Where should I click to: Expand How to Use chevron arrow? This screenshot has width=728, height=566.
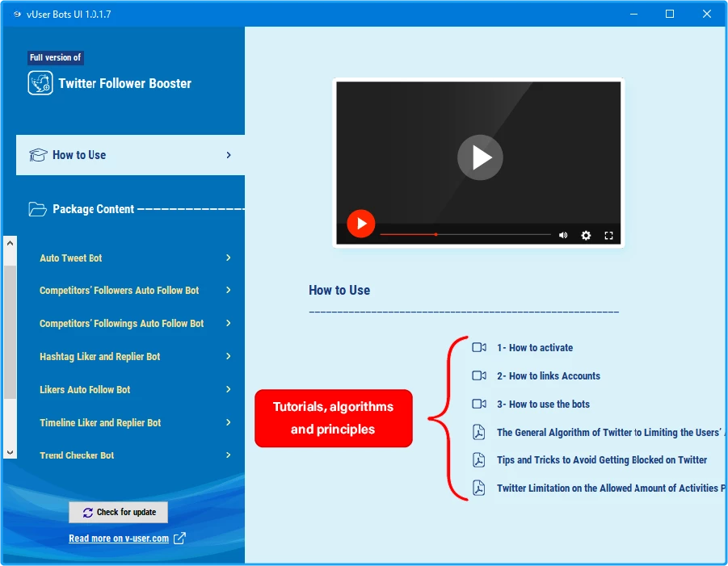tap(229, 155)
